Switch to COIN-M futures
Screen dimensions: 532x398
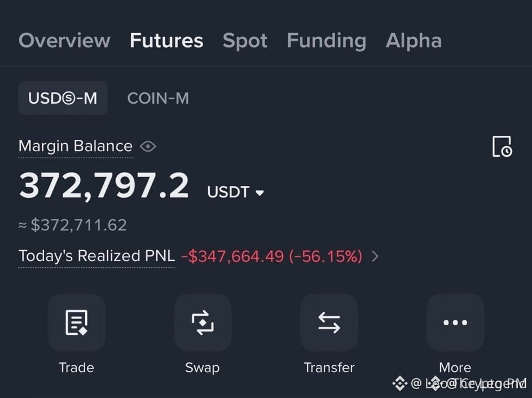click(158, 98)
